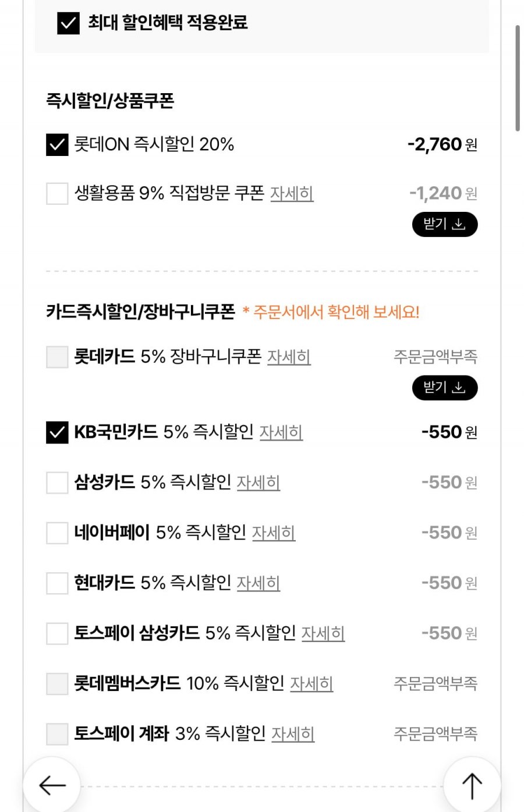Viewport: 524px width, 812px height.
Task: View 자세히 details for KB국민카드 discount
Action: (281, 432)
